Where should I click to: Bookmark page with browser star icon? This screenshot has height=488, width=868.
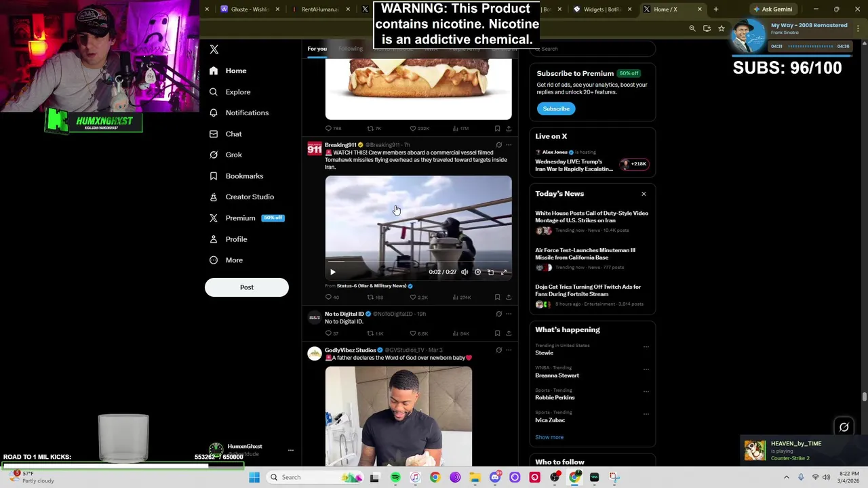[x=722, y=28]
